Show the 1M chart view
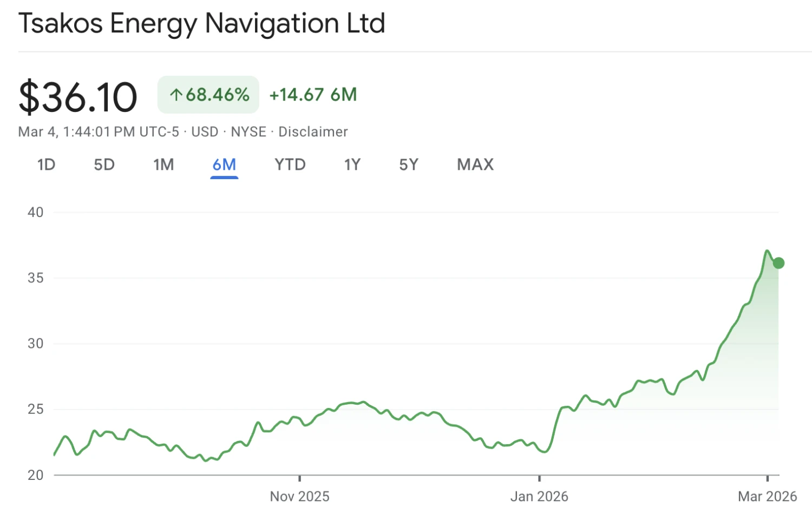812x514 pixels. point(163,164)
